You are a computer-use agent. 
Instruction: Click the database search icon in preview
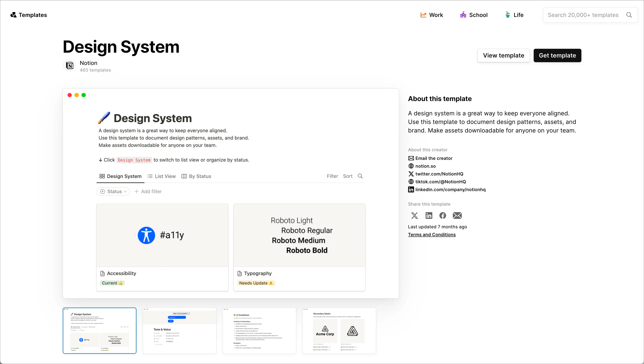click(360, 176)
